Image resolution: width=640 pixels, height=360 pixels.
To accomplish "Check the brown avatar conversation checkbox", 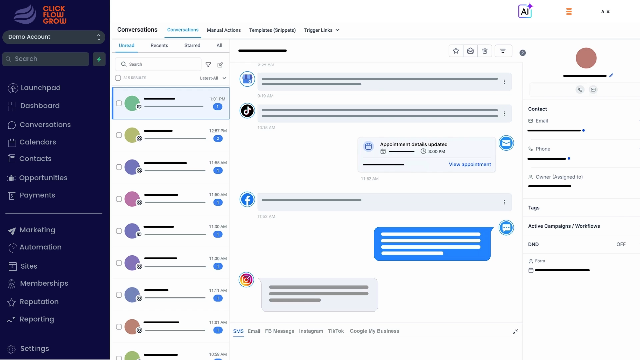I will 119,327.
